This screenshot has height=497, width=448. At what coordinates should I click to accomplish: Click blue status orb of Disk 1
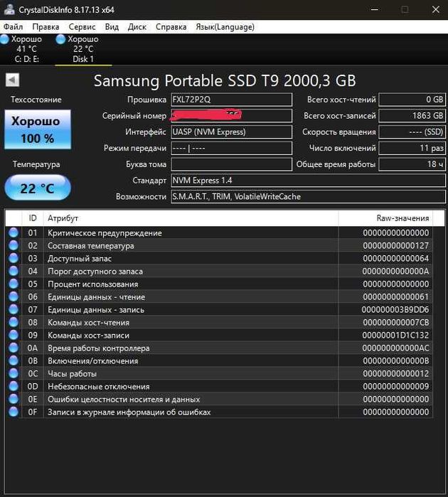[x=60, y=39]
